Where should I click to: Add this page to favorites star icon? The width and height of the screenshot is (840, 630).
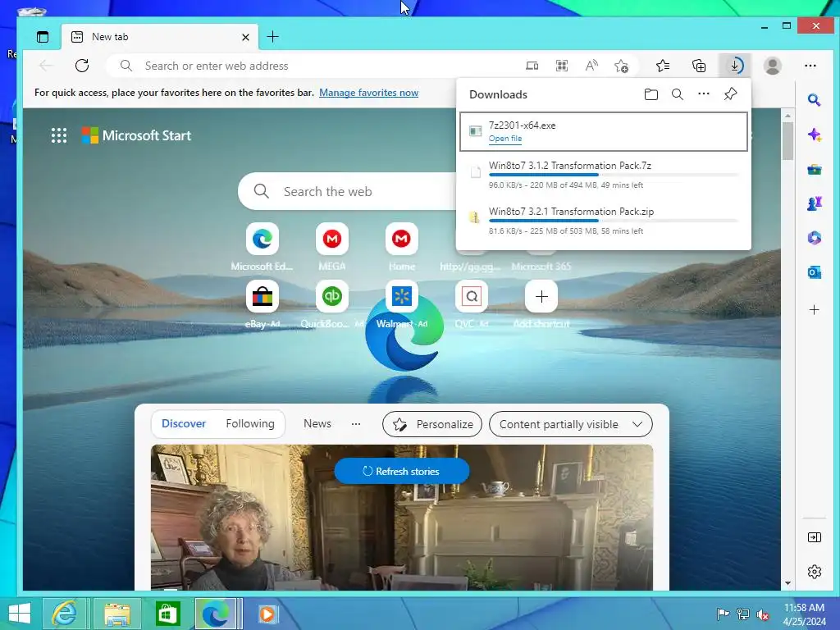pos(622,66)
